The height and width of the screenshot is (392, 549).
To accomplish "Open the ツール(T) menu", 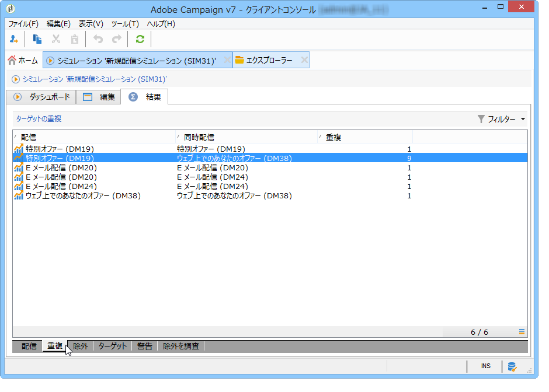I will (x=125, y=24).
